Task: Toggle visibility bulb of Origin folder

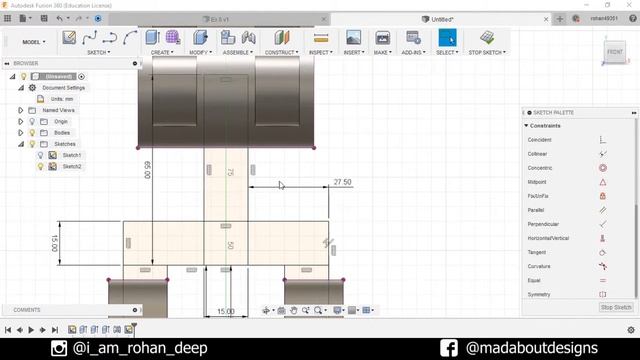Action: point(32,122)
